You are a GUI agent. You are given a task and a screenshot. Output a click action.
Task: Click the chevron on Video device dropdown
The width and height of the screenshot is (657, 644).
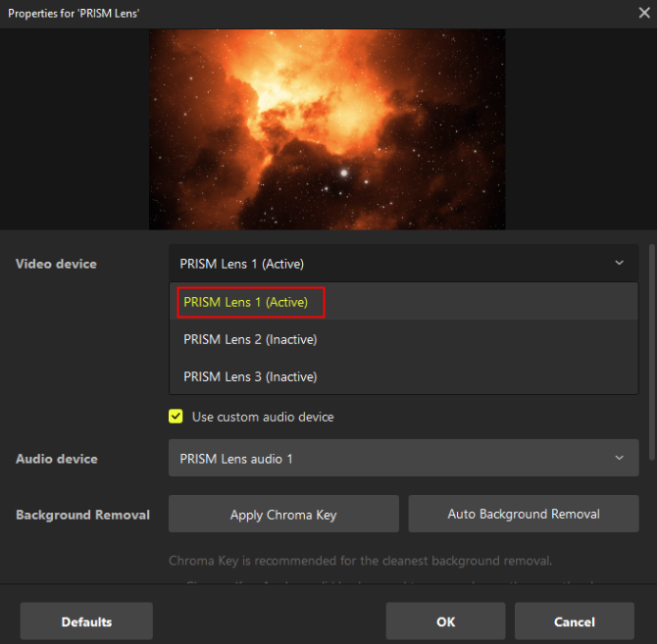pos(619,263)
